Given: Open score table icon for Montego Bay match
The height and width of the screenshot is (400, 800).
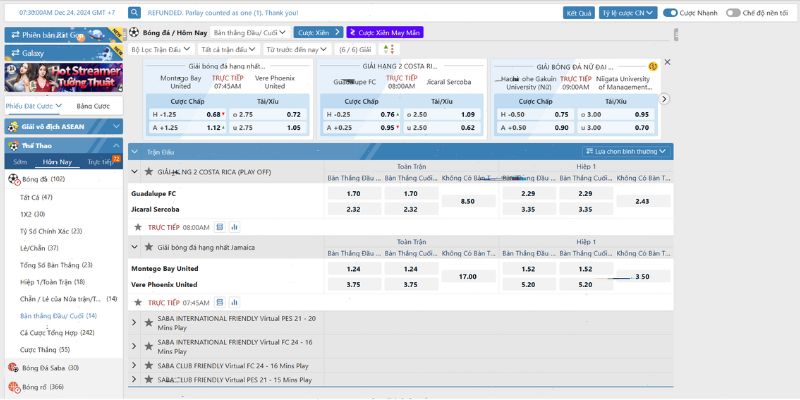Looking at the screenshot, I should point(219,303).
